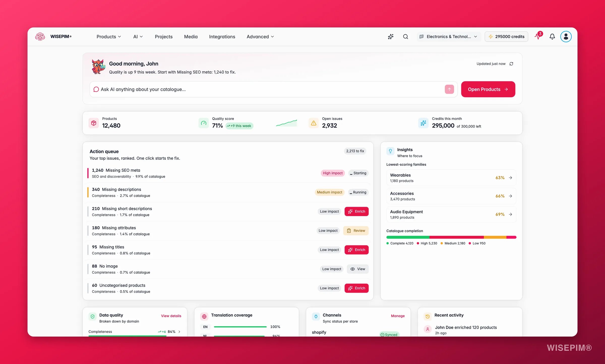Enrich Uncategorised products
Viewport: 605px width, 364px height.
[356, 288]
